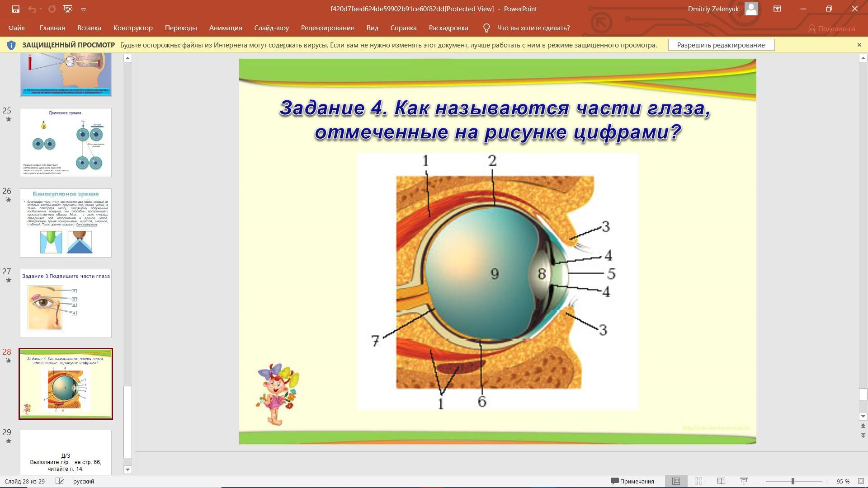Go to next slide using double-arrow button
Viewport: 868px width, 488px height.
pos(863,435)
